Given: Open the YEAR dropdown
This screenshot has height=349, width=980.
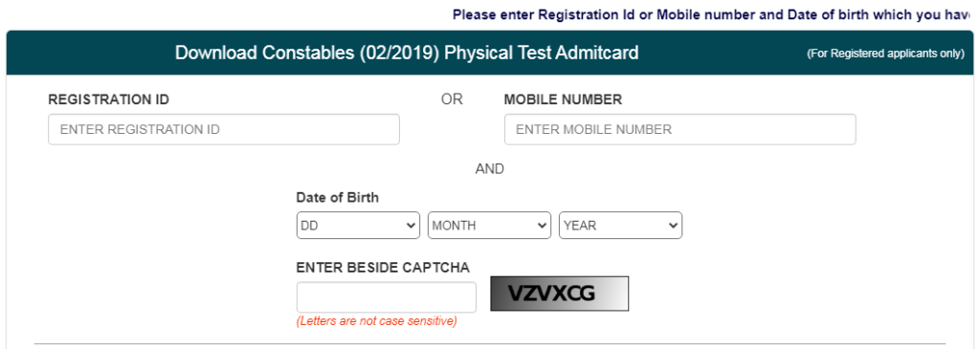Looking at the screenshot, I should [x=620, y=226].
